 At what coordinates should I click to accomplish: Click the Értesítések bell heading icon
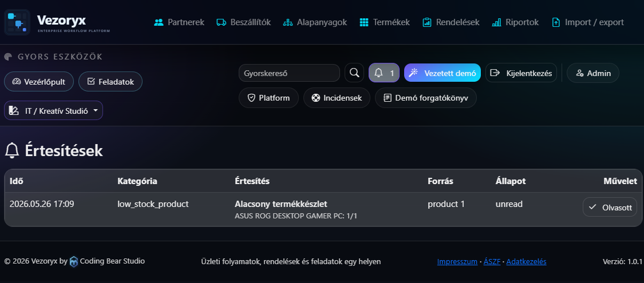[12, 151]
